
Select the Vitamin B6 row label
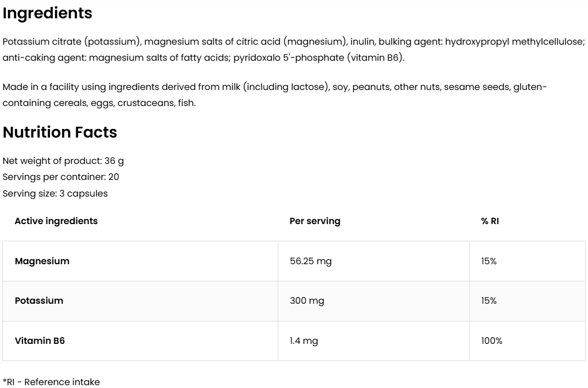click(x=40, y=341)
